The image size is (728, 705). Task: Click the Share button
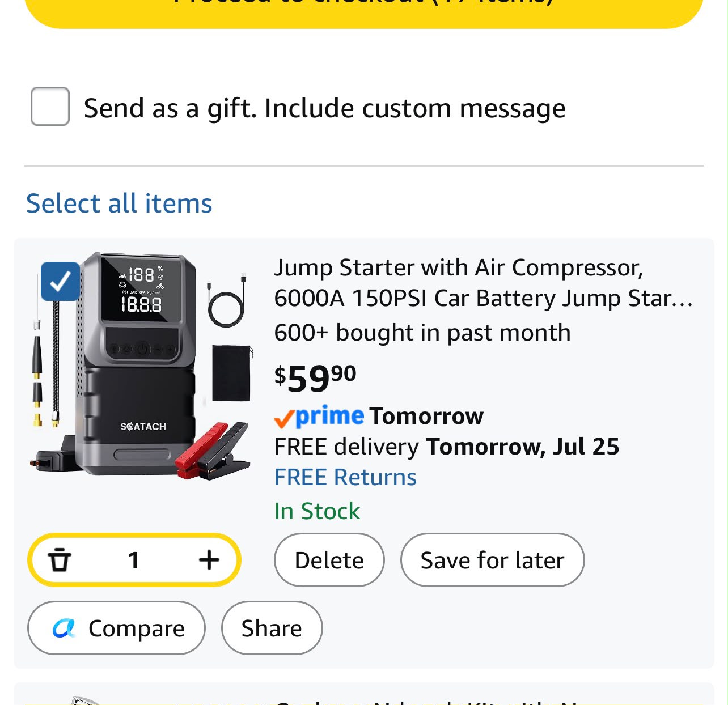coord(272,628)
